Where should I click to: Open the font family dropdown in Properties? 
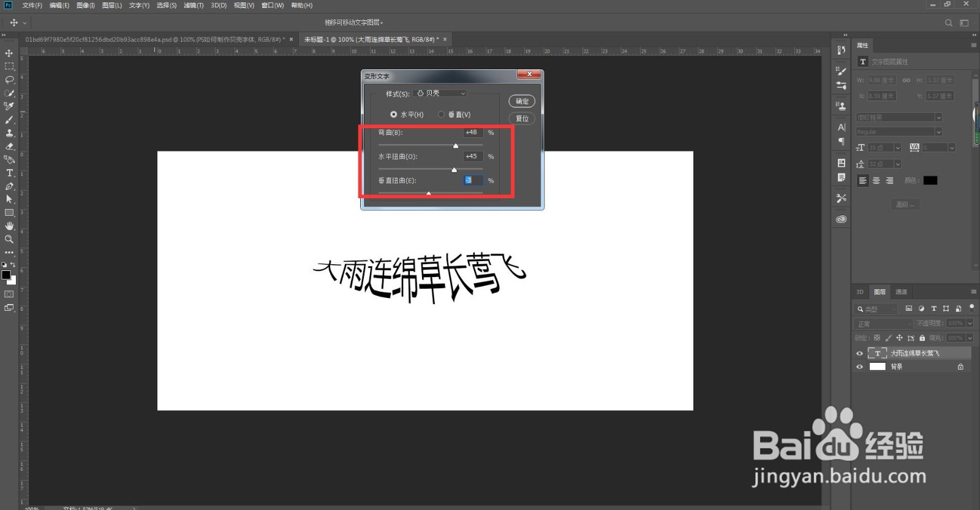point(899,117)
